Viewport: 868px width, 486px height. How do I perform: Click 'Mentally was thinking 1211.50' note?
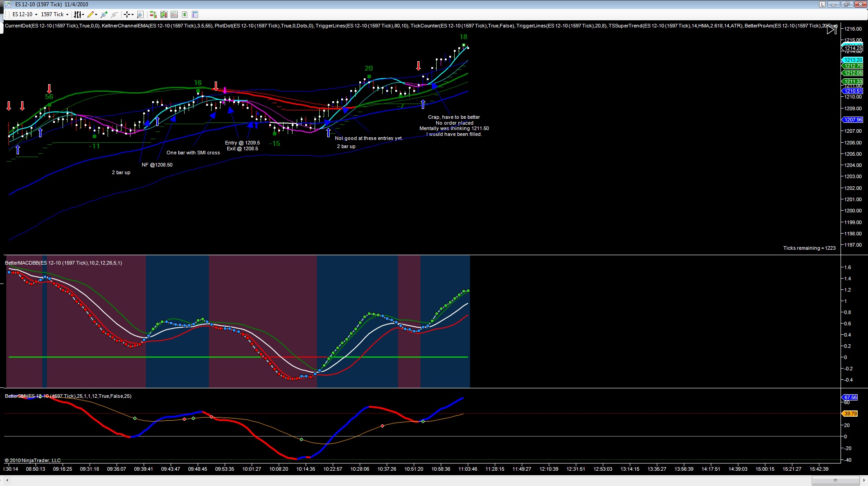pos(454,128)
